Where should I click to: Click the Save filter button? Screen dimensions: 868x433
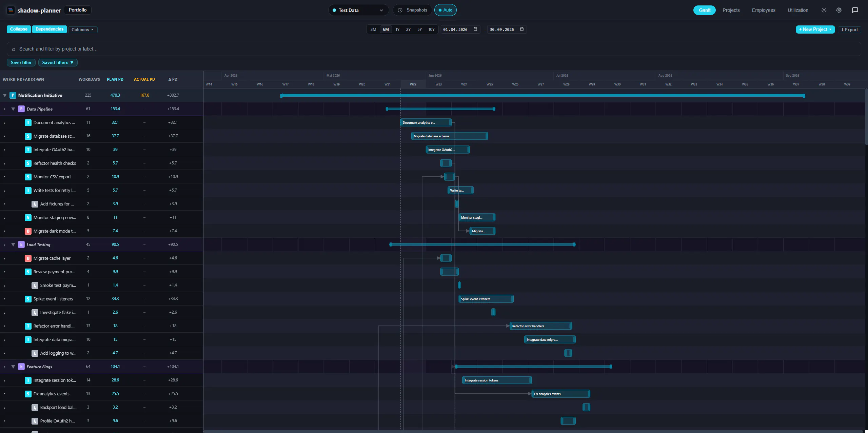pos(21,62)
